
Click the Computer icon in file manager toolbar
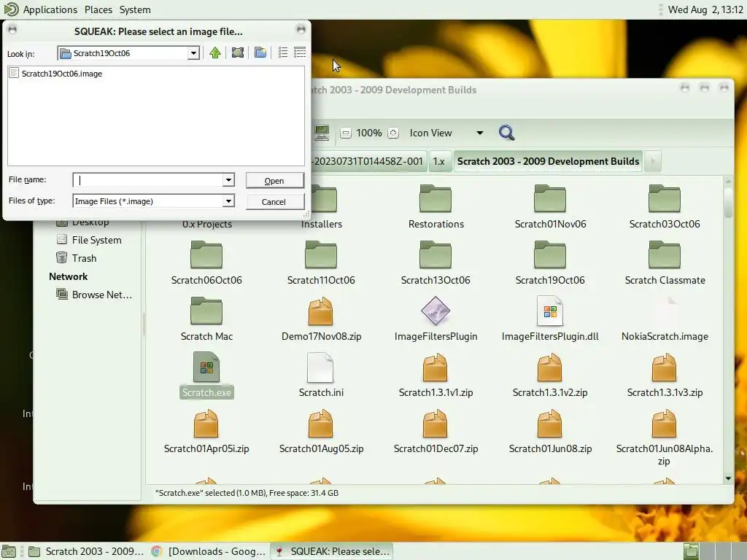[322, 133]
